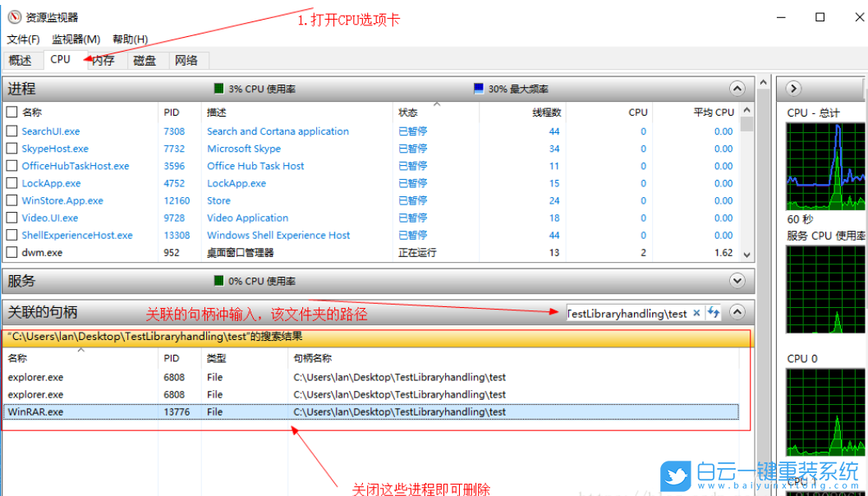
Task: Expand the 服务 panel chevron
Action: coord(737,281)
